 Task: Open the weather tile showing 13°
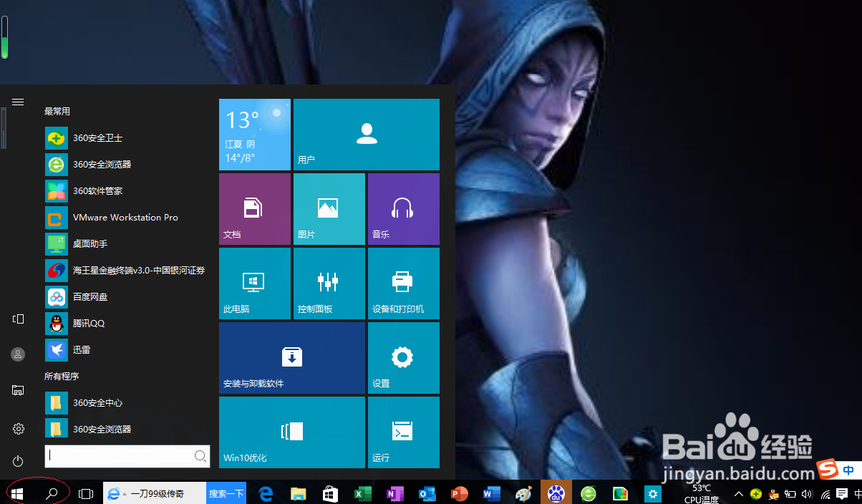point(255,135)
